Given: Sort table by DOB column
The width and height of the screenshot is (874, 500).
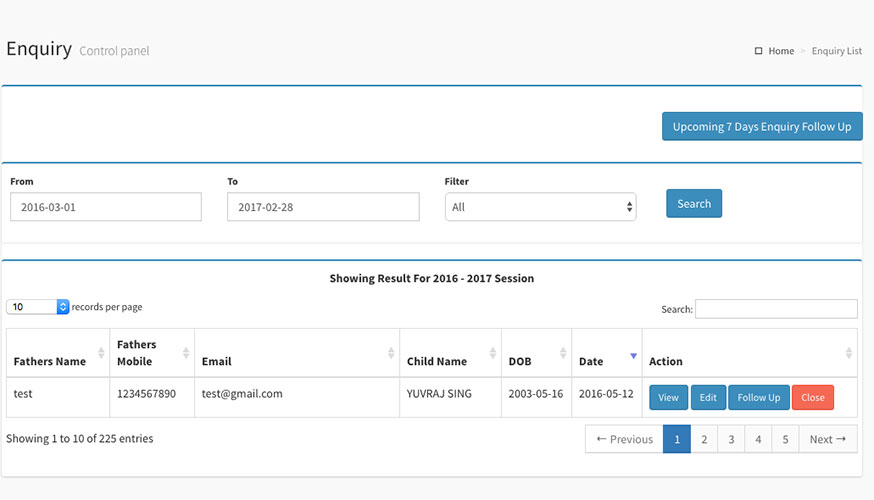Looking at the screenshot, I should pos(563,353).
